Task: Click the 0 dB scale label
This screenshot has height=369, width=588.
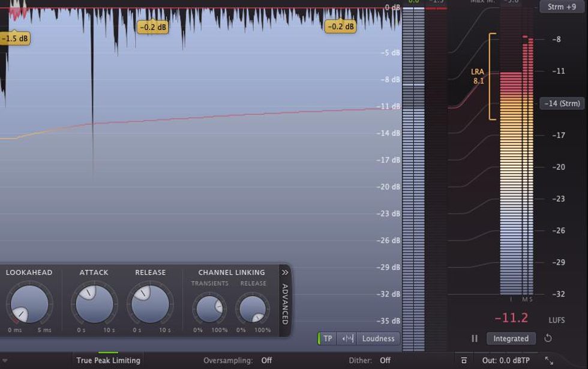Action: click(392, 7)
